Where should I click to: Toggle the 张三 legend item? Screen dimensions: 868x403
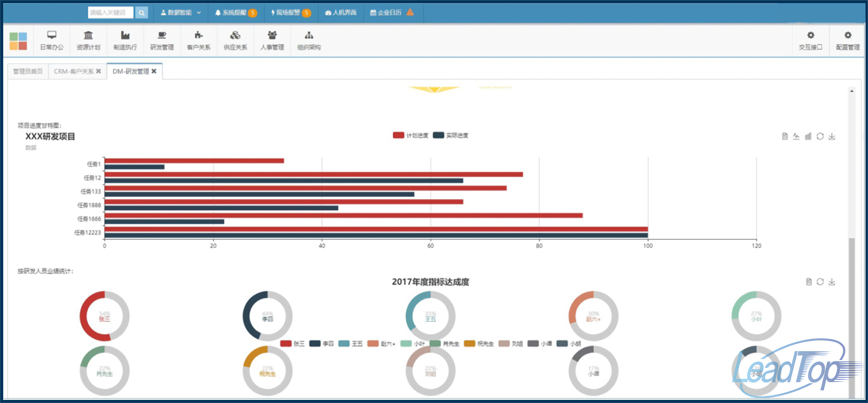click(292, 344)
